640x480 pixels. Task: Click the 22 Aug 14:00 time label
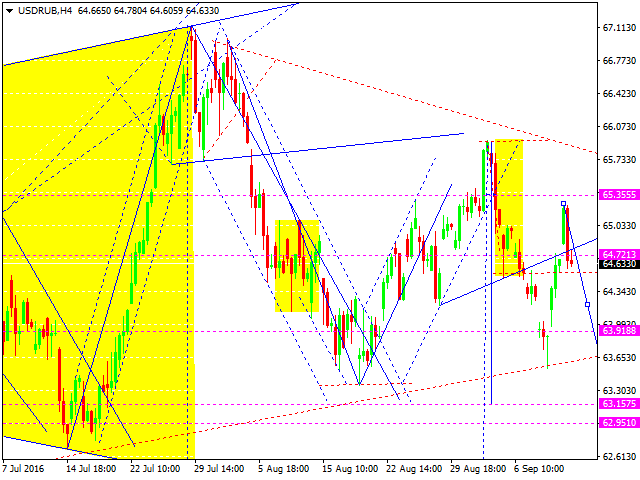(x=412, y=469)
